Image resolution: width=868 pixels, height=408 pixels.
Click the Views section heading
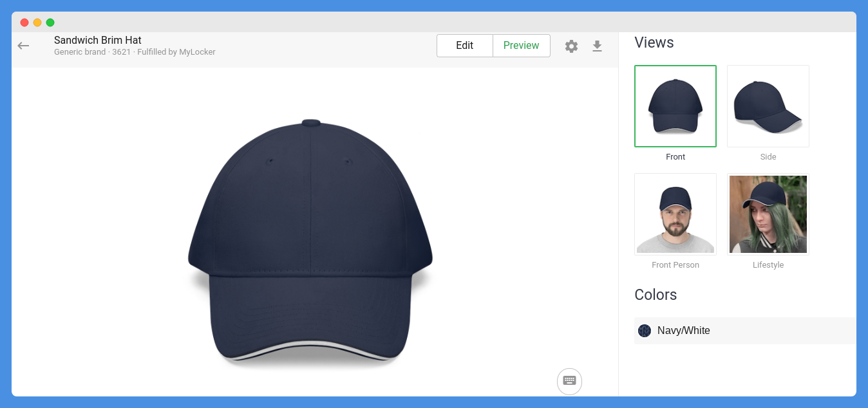coord(654,42)
